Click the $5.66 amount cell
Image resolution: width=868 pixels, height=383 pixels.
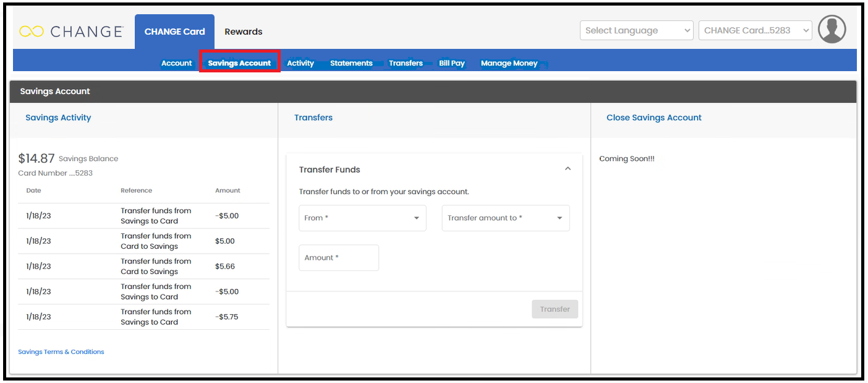(x=225, y=266)
